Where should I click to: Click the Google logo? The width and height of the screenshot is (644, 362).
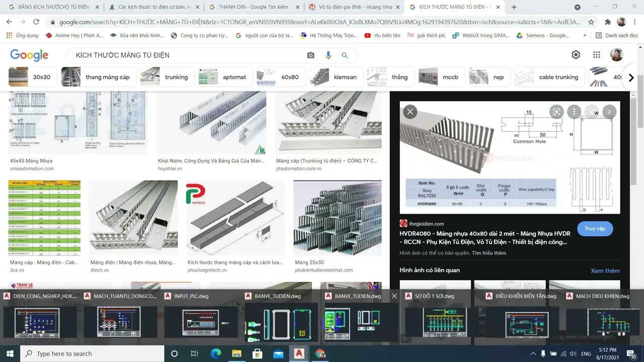(29, 55)
